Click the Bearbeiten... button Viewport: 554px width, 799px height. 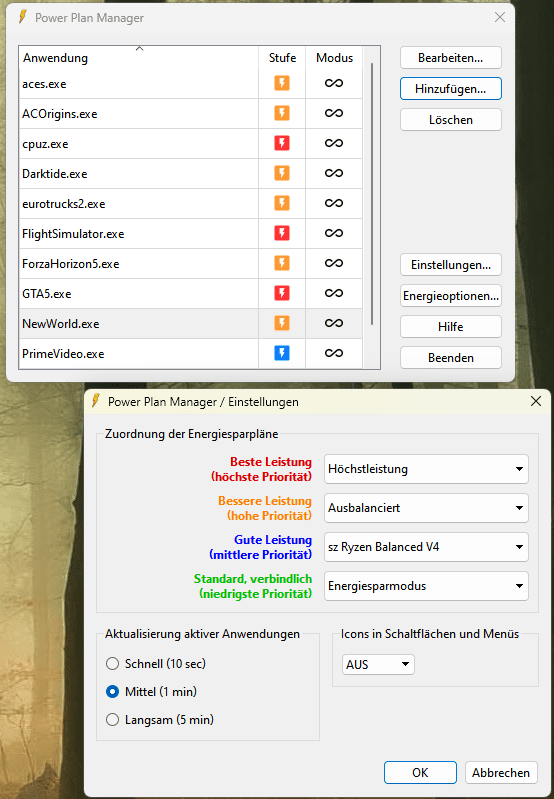coord(451,58)
